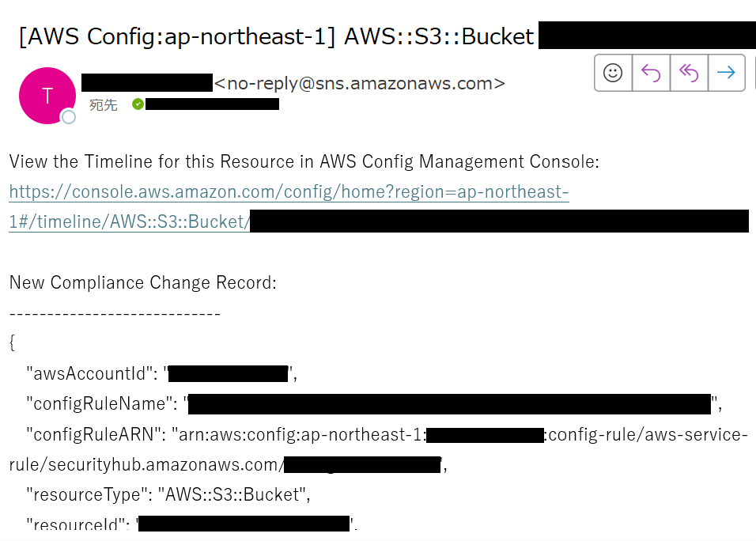This screenshot has height=541, width=756.
Task: Click the 宛先 recipient label
Action: tap(104, 105)
